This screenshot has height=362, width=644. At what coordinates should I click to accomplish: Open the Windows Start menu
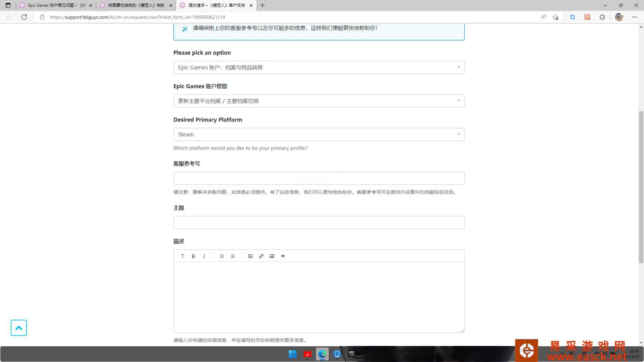[x=293, y=354]
